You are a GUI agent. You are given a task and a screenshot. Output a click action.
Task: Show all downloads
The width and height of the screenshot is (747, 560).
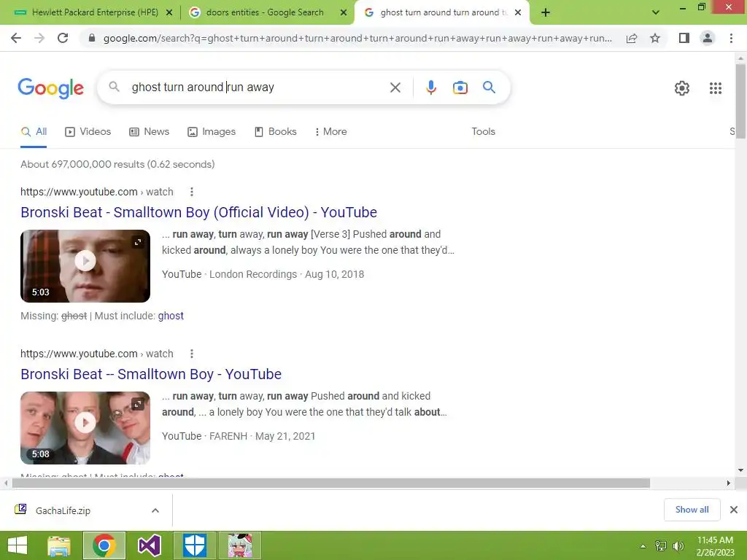click(x=692, y=510)
